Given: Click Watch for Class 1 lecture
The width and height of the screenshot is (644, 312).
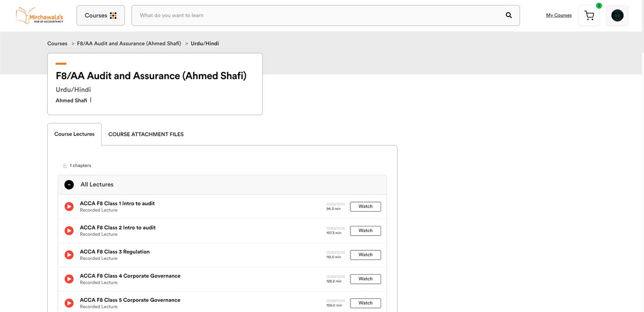Looking at the screenshot, I should [366, 207].
